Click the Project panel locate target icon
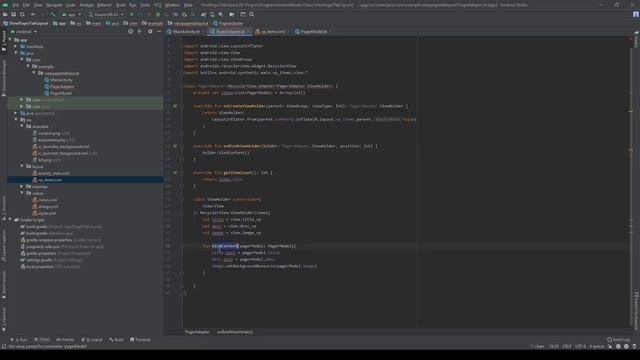 pyautogui.click(x=131, y=31)
